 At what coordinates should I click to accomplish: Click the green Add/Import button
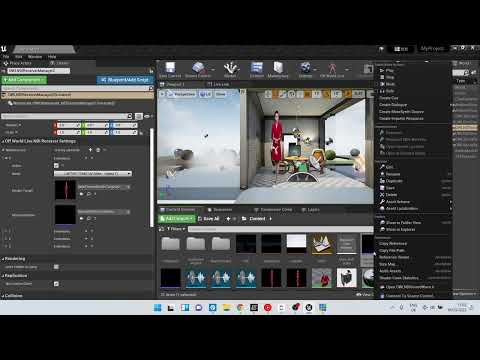coord(177,219)
